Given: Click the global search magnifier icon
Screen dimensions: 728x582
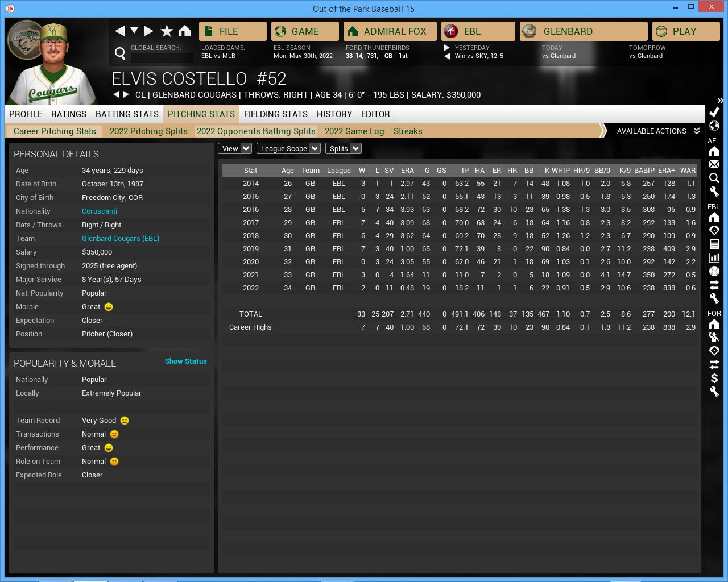Looking at the screenshot, I should (x=120, y=53).
